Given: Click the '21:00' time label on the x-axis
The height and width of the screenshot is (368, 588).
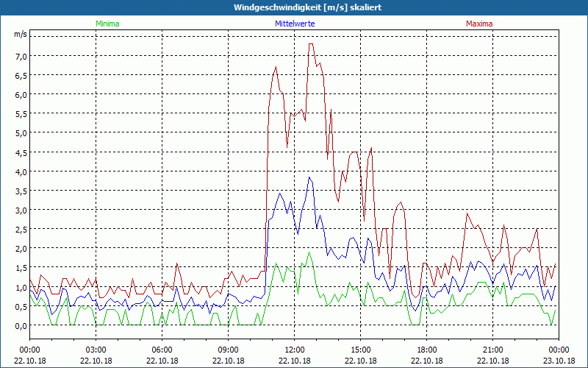Looking at the screenshot, I should pyautogui.click(x=492, y=350).
